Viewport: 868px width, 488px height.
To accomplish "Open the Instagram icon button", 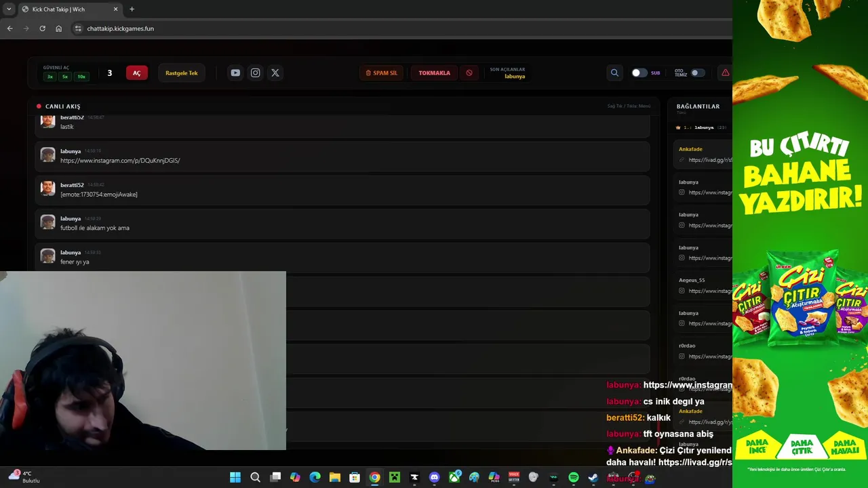I will click(x=255, y=73).
